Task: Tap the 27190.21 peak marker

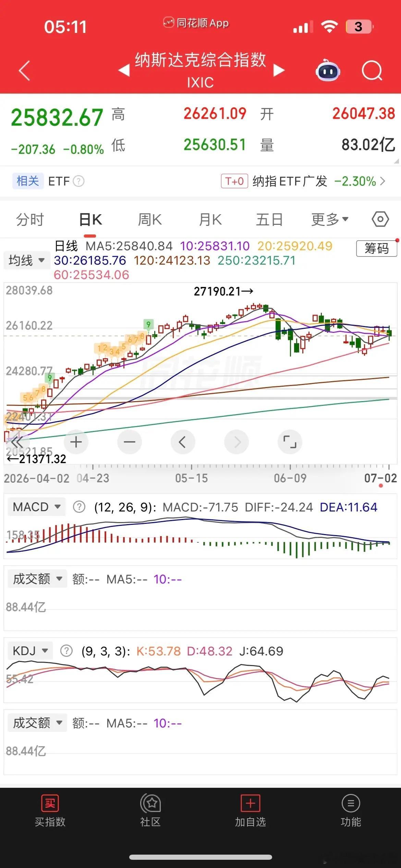Action: click(223, 291)
